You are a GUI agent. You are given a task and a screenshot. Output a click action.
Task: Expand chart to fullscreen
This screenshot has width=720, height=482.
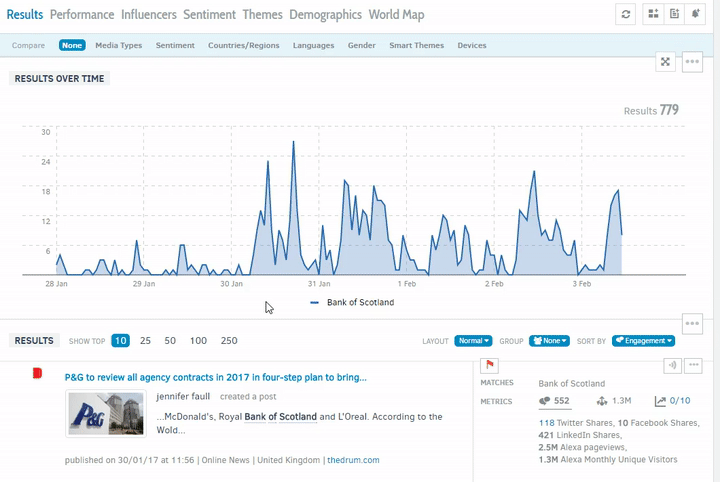coord(665,62)
